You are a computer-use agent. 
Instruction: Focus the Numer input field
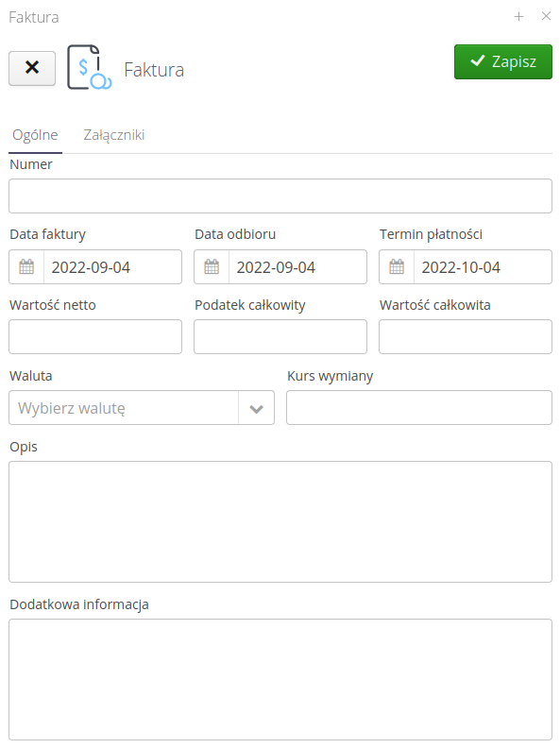pyautogui.click(x=280, y=196)
